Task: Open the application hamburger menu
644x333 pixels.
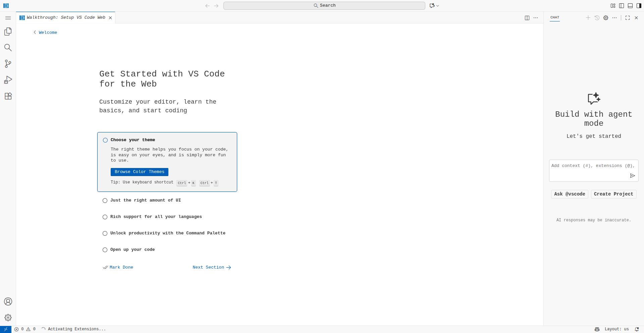Action: (8, 18)
